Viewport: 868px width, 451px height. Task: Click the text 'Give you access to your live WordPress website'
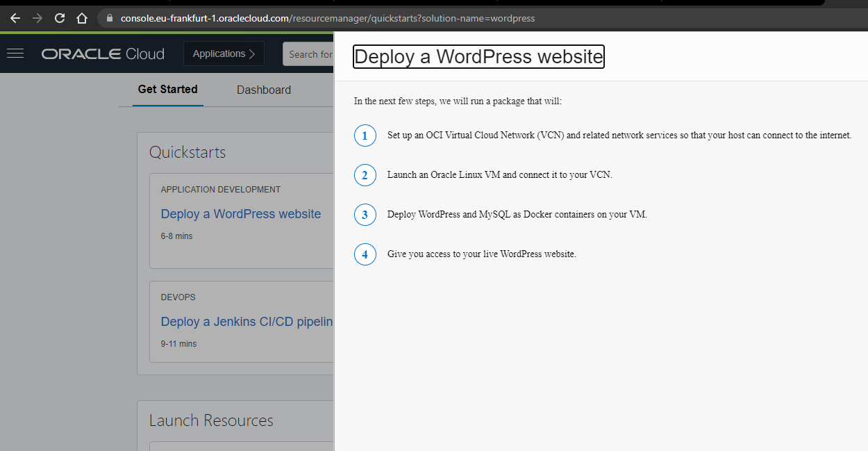click(481, 254)
